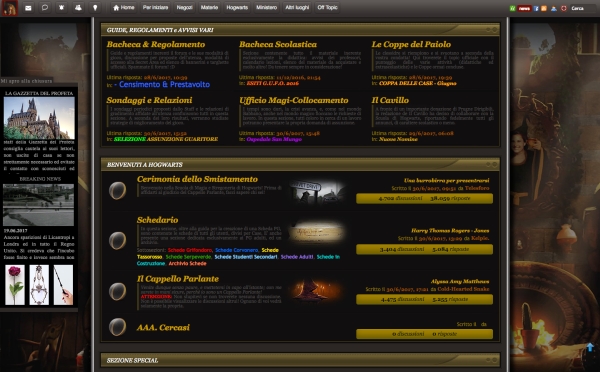Go to the Home menu item
Screen dimensions: 600x372
(x=124, y=8)
